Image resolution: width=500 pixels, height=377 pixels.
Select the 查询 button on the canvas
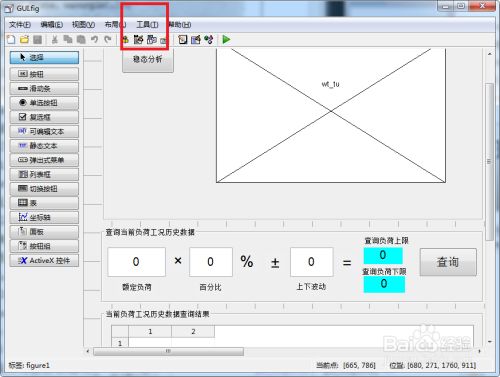pos(448,262)
